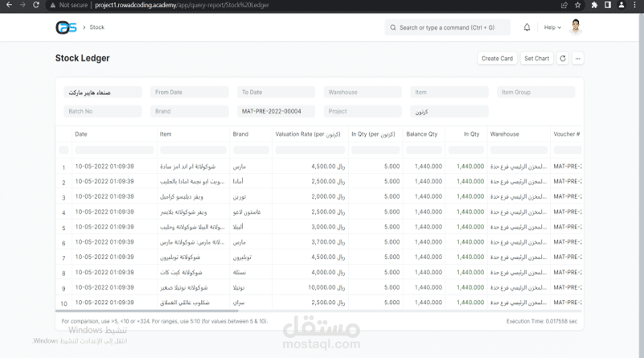Click the notifications bell icon
This screenshot has height=358, width=644.
tap(527, 27)
